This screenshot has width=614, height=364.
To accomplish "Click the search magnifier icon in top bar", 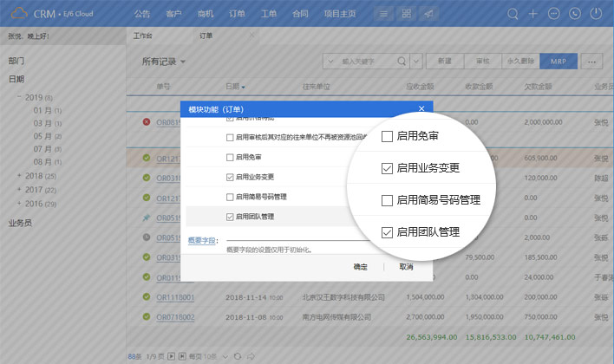I will click(513, 14).
